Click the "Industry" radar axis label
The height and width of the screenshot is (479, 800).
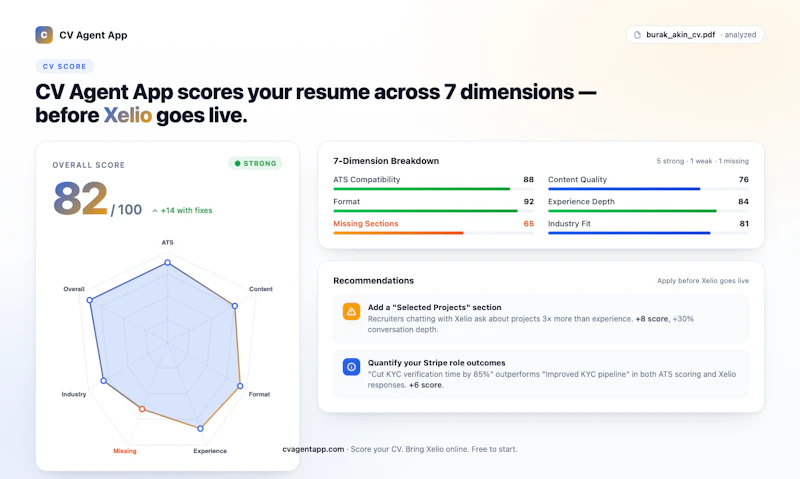(74, 394)
